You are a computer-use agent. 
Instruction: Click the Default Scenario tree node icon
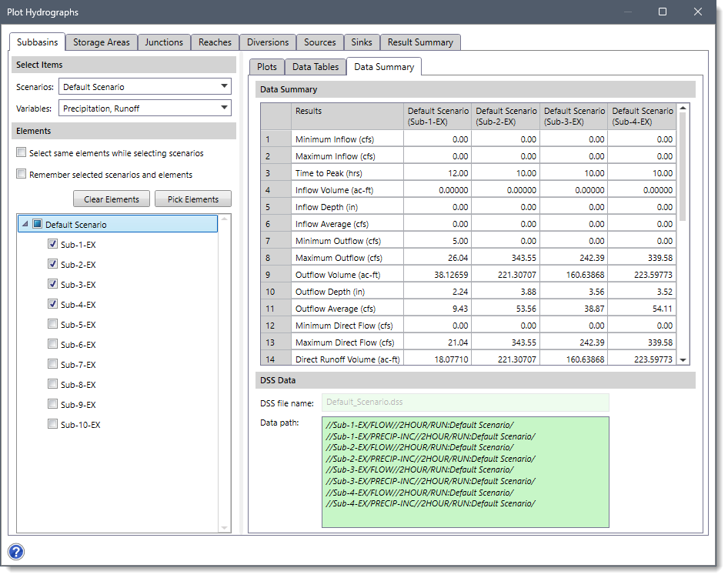click(38, 224)
